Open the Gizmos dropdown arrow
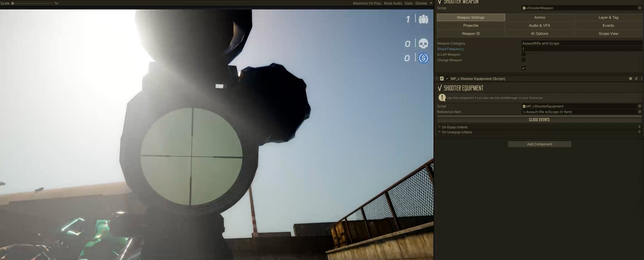 click(x=431, y=3)
